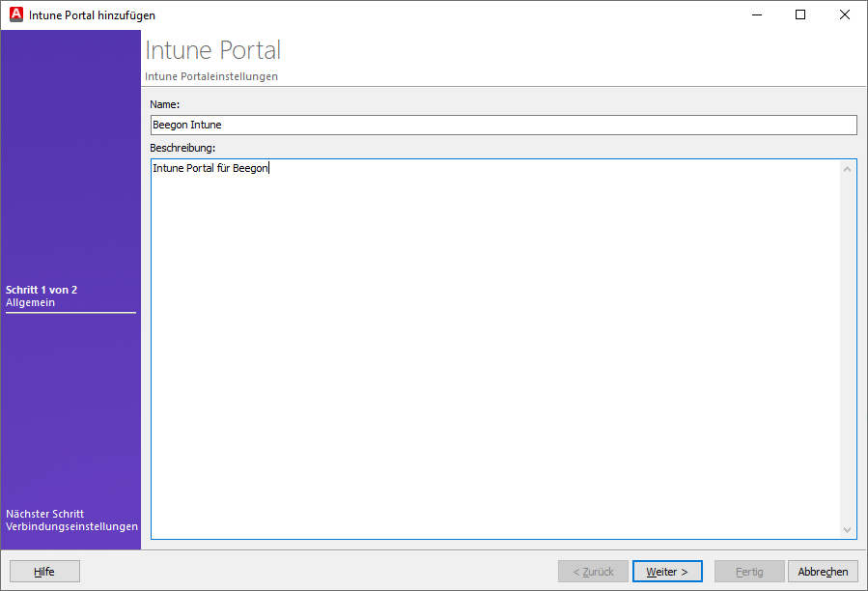The width and height of the screenshot is (868, 591).
Task: Select the text Beegon Intune in Name field
Action: pos(187,125)
